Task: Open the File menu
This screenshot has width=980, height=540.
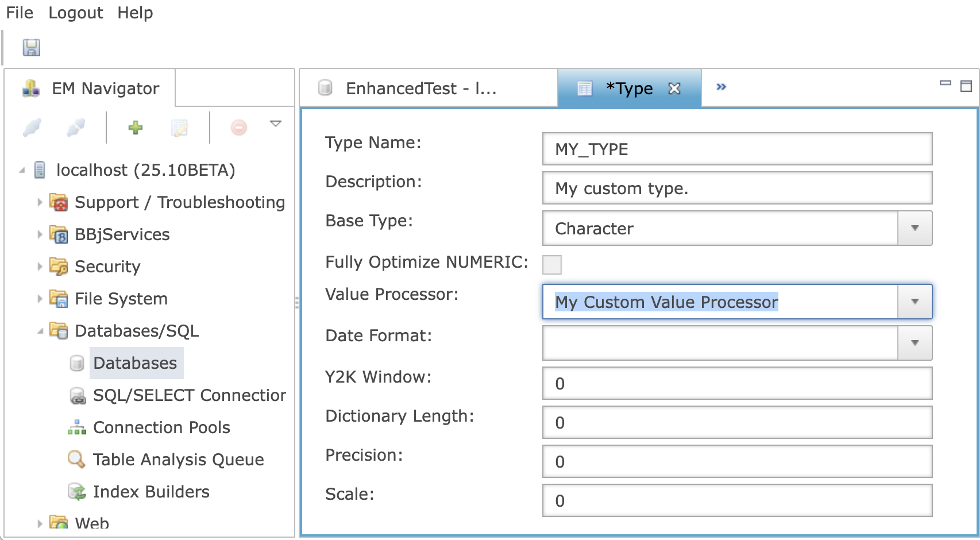Action: pos(20,13)
